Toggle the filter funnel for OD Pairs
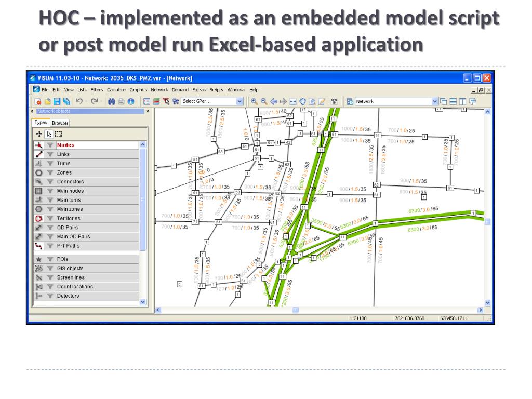The image size is (532, 399). pyautogui.click(x=50, y=228)
